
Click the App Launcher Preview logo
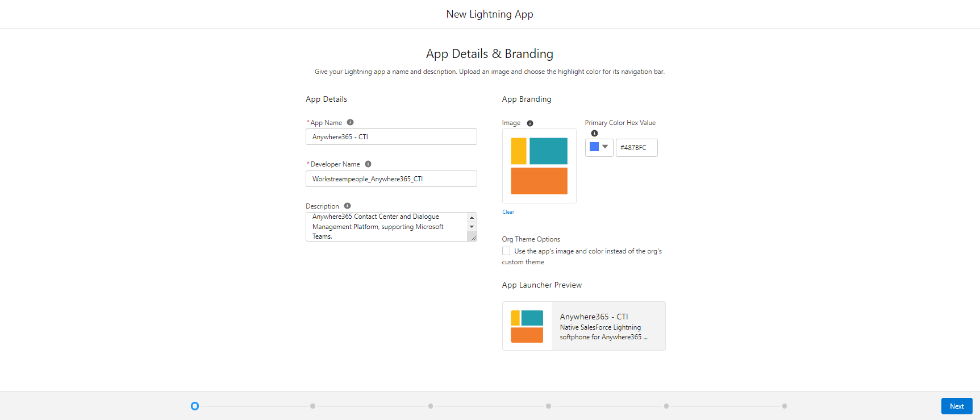pyautogui.click(x=527, y=326)
